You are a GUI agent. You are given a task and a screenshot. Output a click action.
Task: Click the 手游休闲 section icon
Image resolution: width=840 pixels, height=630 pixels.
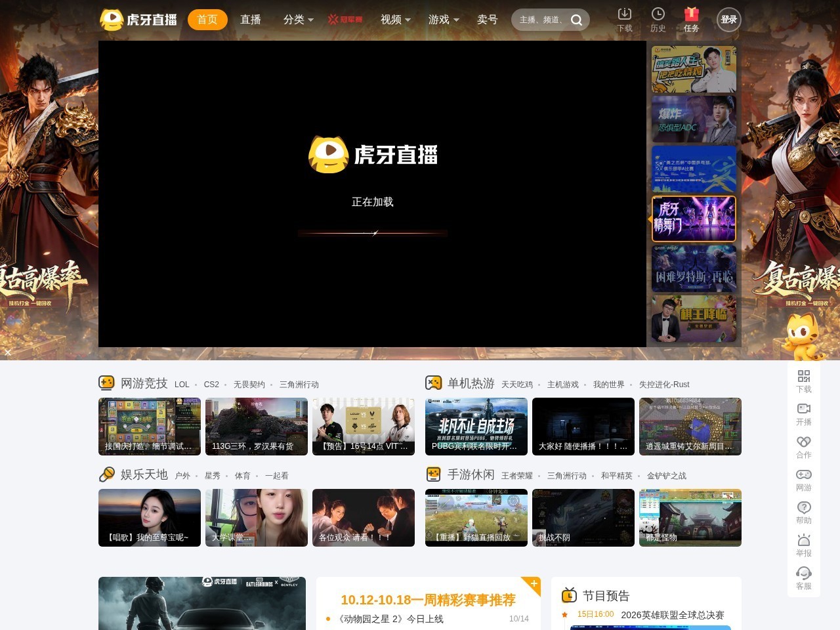click(x=433, y=474)
